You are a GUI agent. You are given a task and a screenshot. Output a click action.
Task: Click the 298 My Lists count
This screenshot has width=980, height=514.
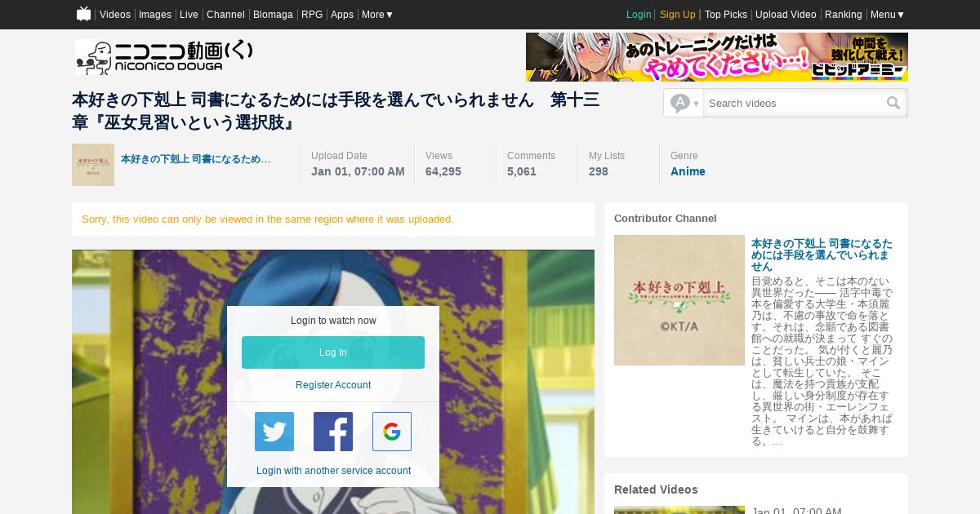pyautogui.click(x=599, y=171)
